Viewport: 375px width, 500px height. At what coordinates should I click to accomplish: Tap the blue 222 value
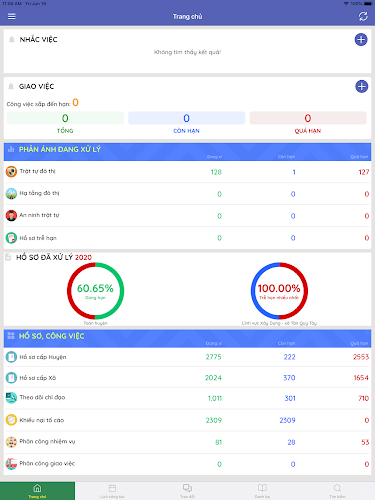tap(289, 357)
